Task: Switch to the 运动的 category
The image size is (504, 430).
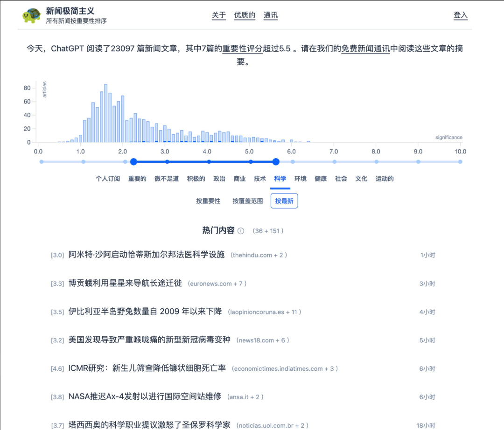Action: pyautogui.click(x=384, y=179)
